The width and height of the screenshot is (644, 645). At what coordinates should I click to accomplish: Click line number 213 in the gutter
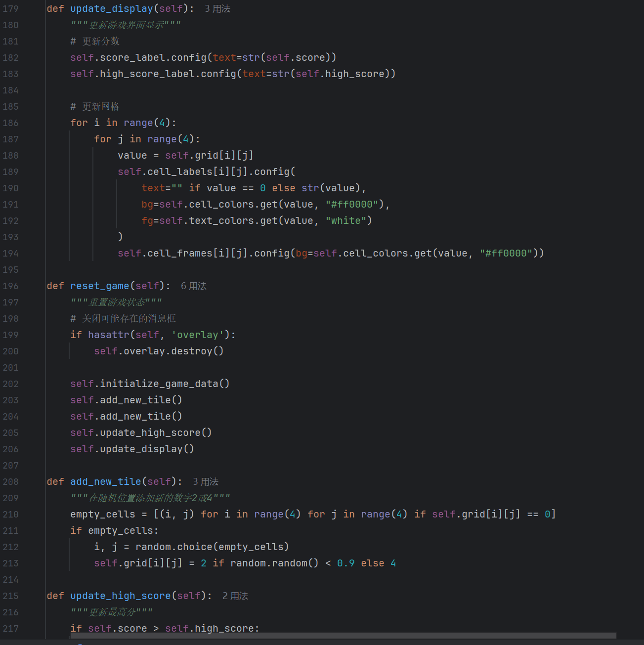11,563
